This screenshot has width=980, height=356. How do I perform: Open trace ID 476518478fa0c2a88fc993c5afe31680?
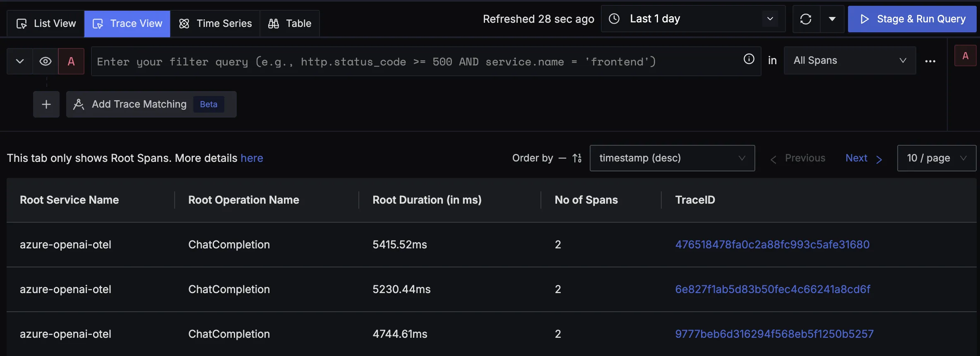tap(772, 245)
